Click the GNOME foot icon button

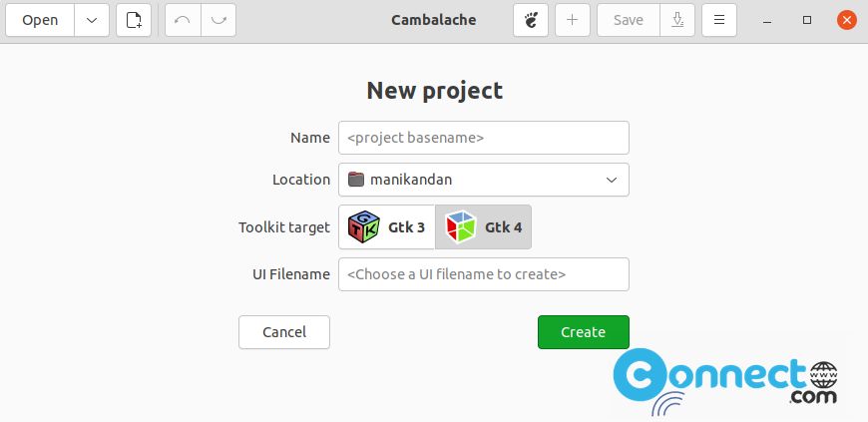point(531,21)
